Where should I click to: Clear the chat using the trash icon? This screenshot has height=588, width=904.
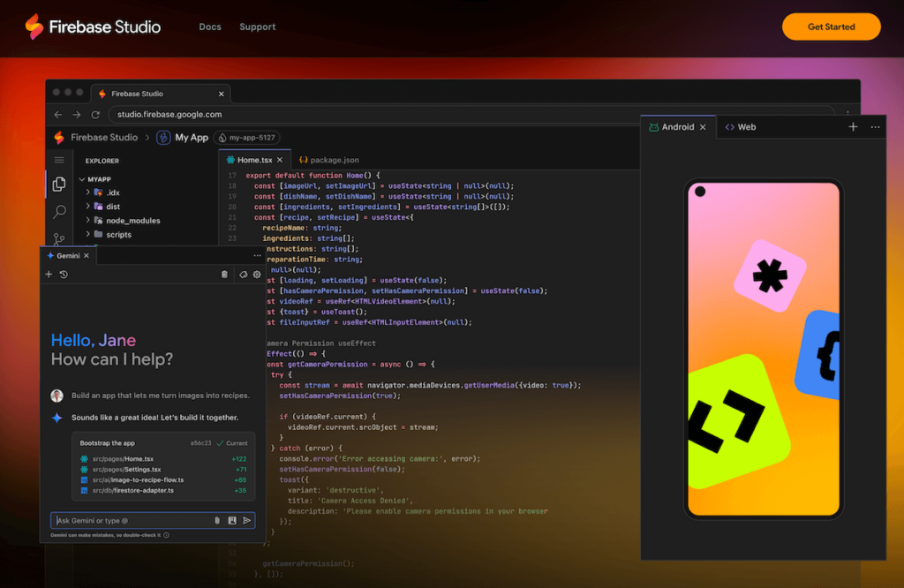(x=223, y=274)
